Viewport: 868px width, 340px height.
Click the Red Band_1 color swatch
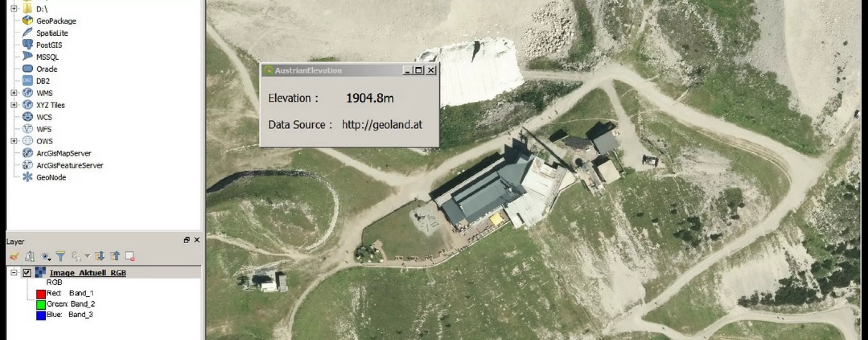(x=41, y=294)
